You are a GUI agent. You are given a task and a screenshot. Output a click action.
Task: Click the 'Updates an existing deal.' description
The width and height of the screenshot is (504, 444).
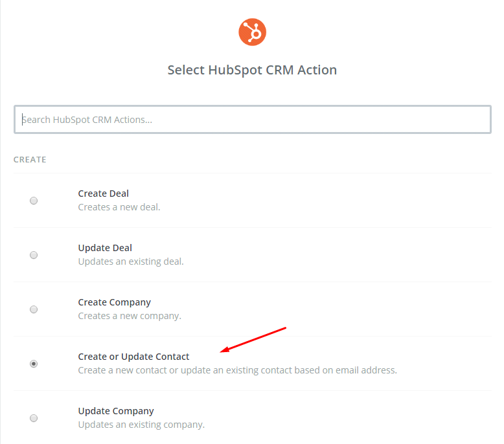tap(131, 261)
